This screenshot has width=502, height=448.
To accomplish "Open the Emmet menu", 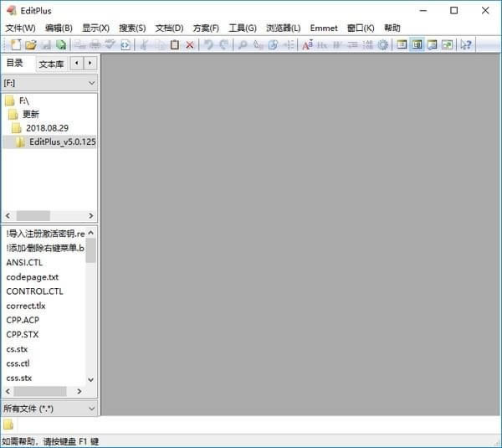I will tap(324, 28).
